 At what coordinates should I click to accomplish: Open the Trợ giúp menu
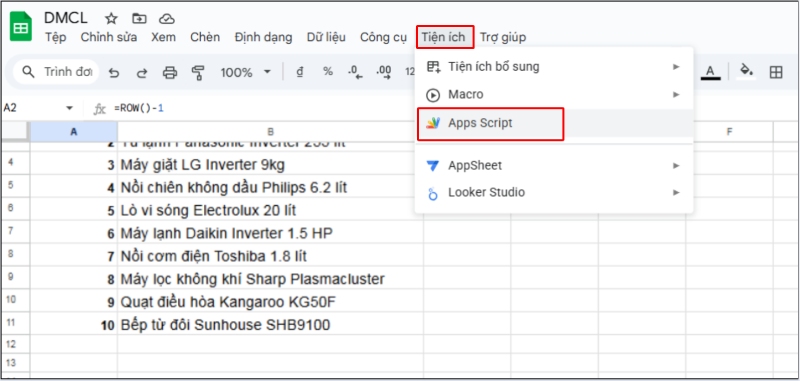coord(503,37)
